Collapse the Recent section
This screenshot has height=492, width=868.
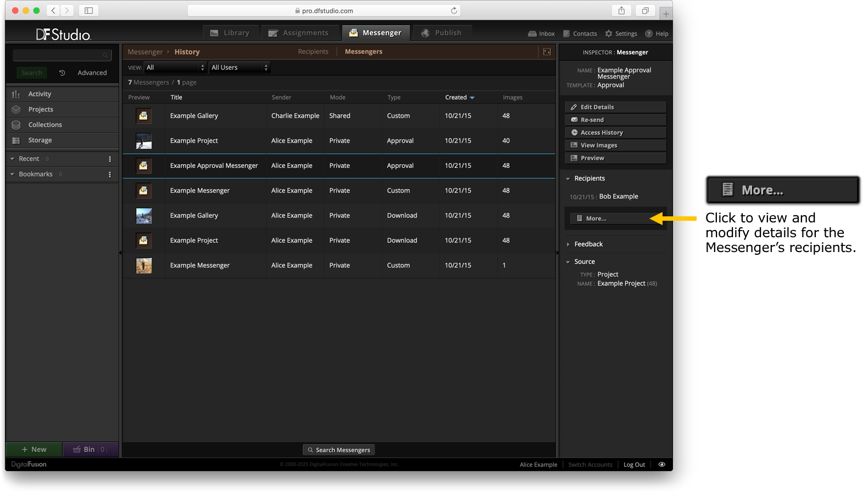tap(13, 159)
